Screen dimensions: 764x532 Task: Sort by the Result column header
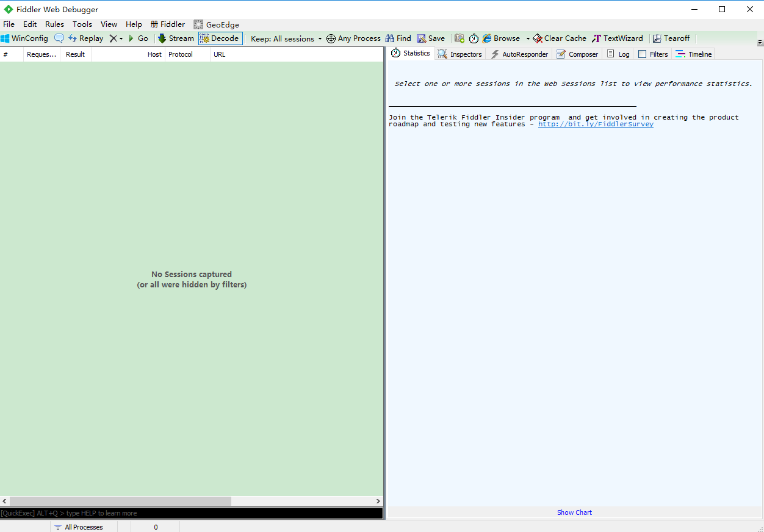(x=76, y=54)
